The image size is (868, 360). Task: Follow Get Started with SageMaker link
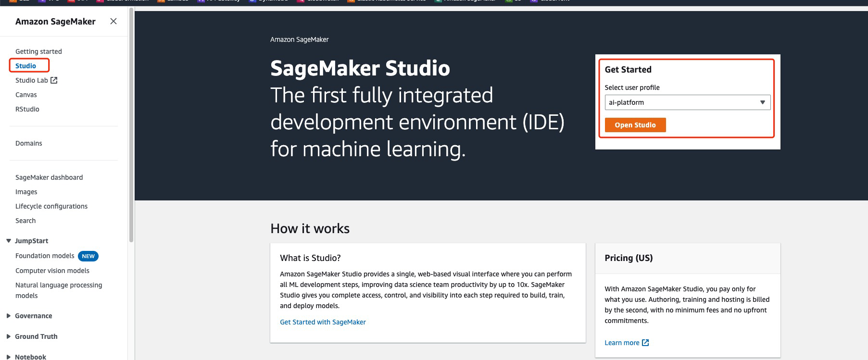323,322
